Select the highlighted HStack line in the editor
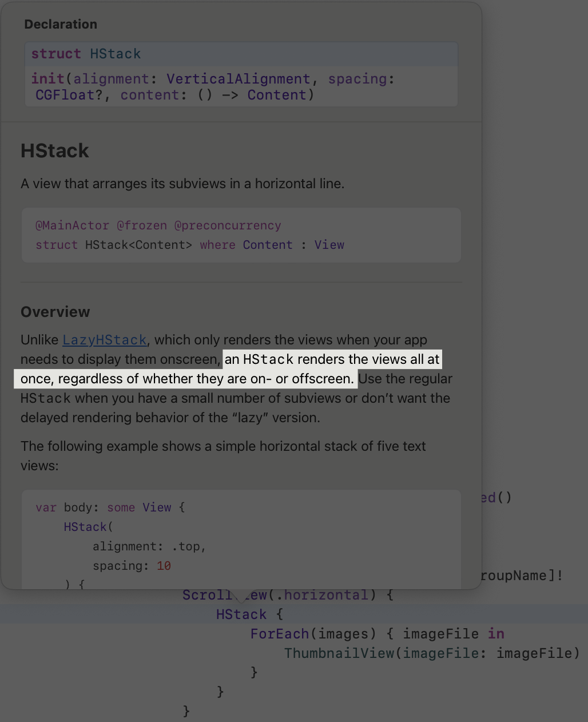Image resolution: width=588 pixels, height=722 pixels. (241, 614)
